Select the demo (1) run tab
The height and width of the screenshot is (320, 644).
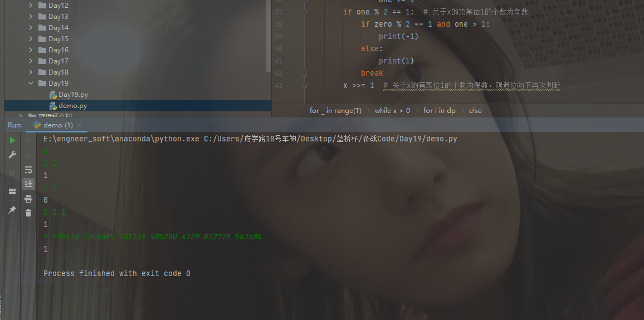click(57, 125)
